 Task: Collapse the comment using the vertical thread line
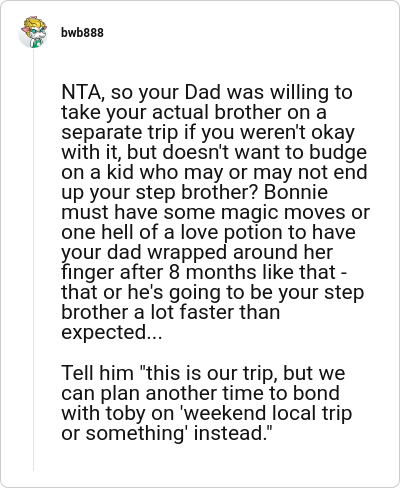tap(33, 260)
